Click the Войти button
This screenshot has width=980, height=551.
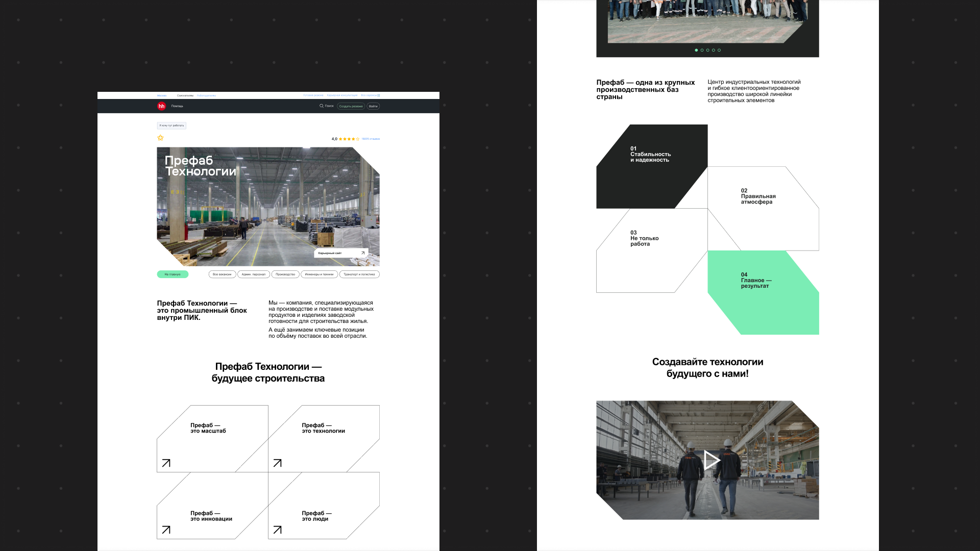tap(373, 106)
